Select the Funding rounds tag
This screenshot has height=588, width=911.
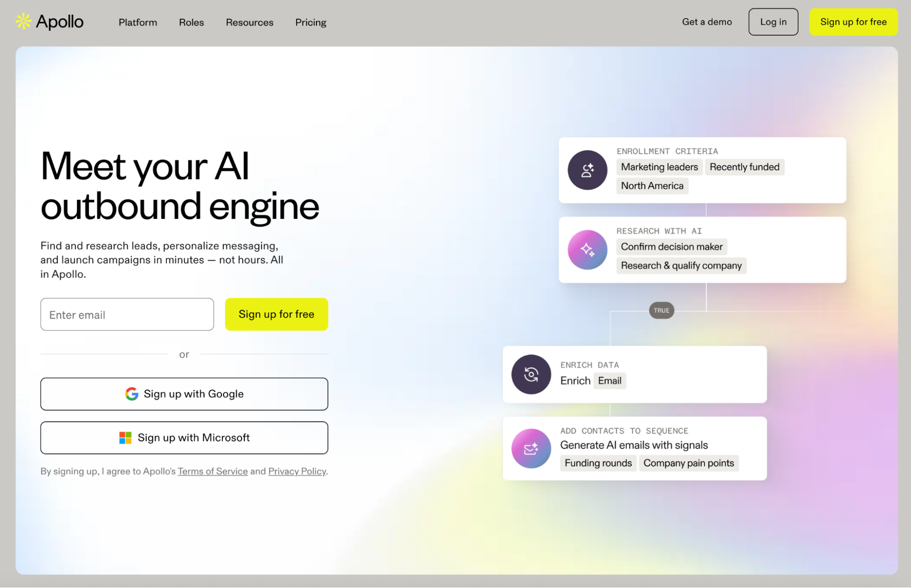[x=598, y=463]
